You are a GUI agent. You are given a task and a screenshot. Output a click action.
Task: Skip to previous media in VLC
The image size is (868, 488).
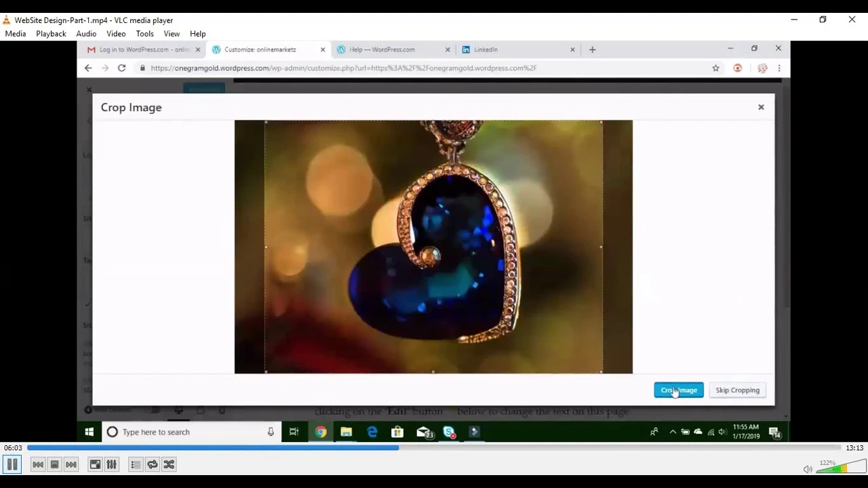38,464
